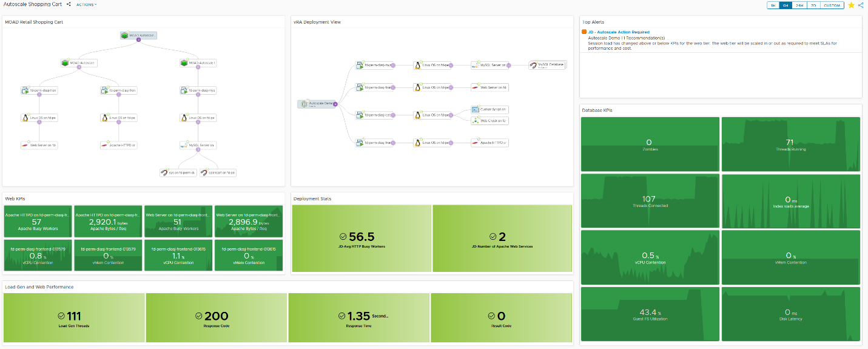868x349 pixels.
Task: Select the Apache HTTPD node in vRA Deployment View
Action: click(x=490, y=143)
